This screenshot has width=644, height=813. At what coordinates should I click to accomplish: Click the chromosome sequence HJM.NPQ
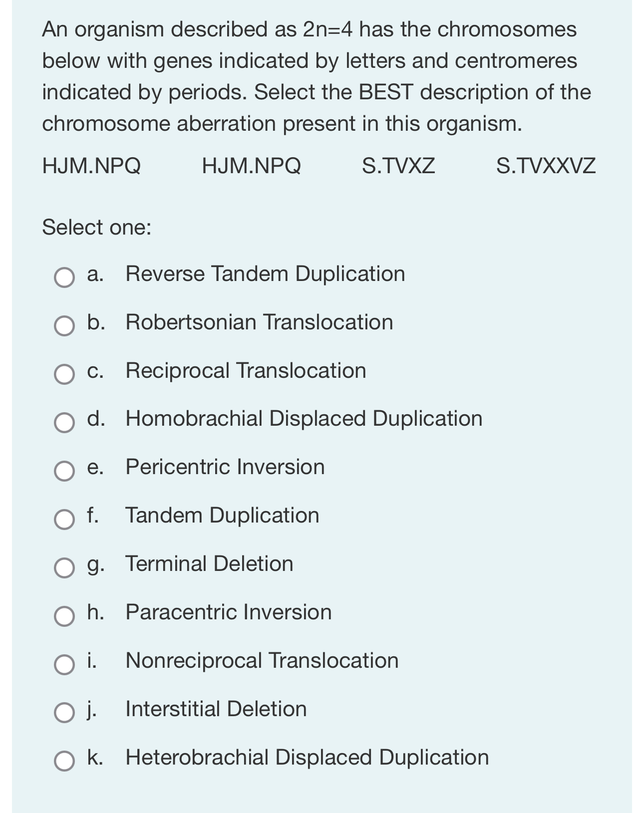click(91, 167)
